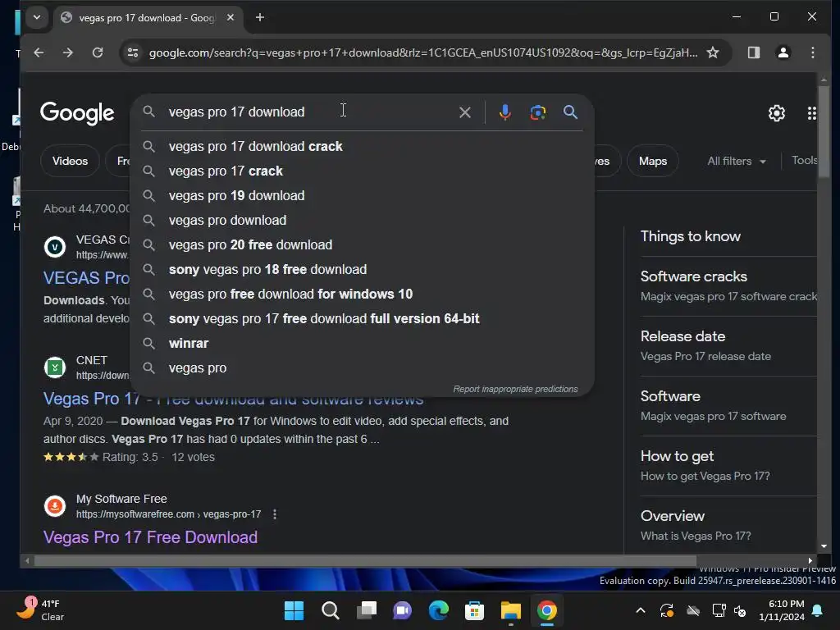The height and width of the screenshot is (630, 840).
Task: Select suggestion 'vegas pro download'
Action: tap(362, 220)
